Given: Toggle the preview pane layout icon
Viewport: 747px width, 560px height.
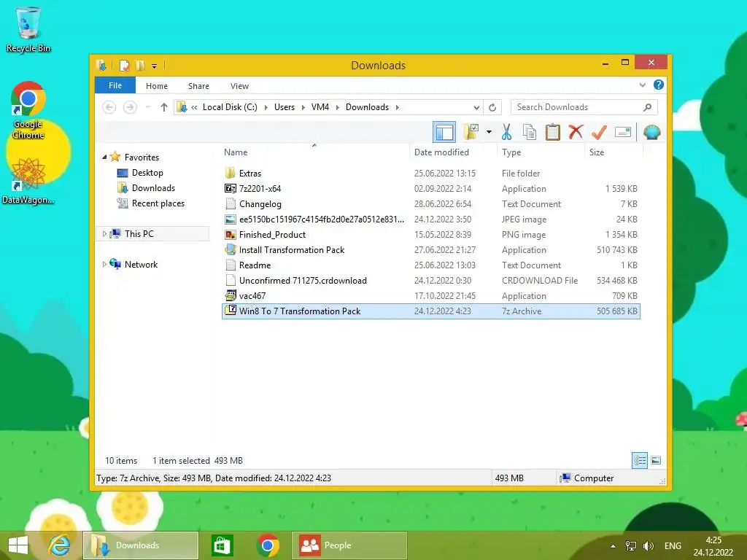Looking at the screenshot, I should 444,132.
